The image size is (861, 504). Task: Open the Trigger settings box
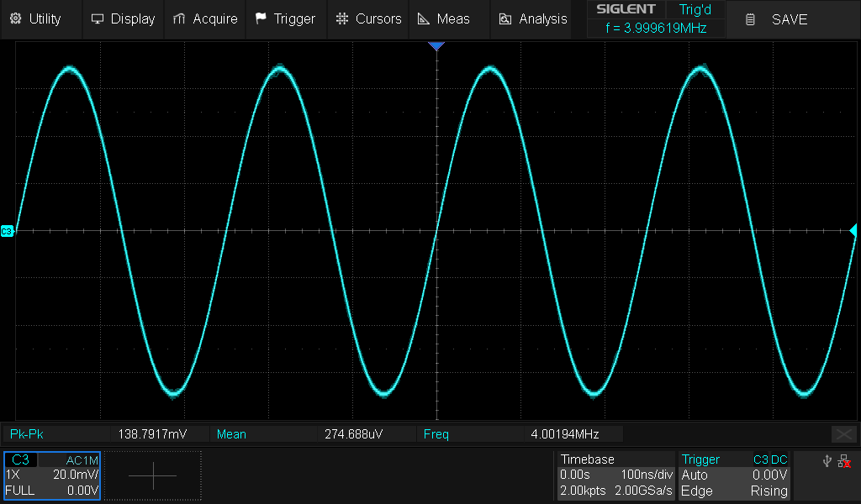click(x=735, y=475)
